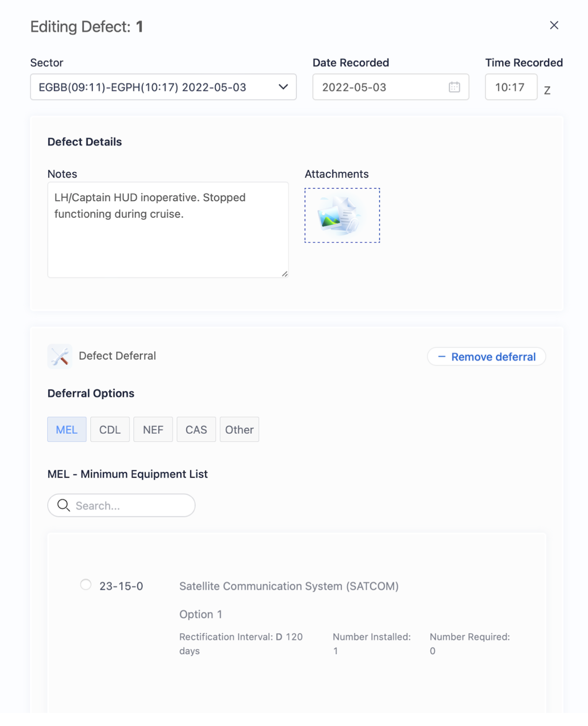Click the Defect Deferral tools icon
The width and height of the screenshot is (588, 726).
60,357
